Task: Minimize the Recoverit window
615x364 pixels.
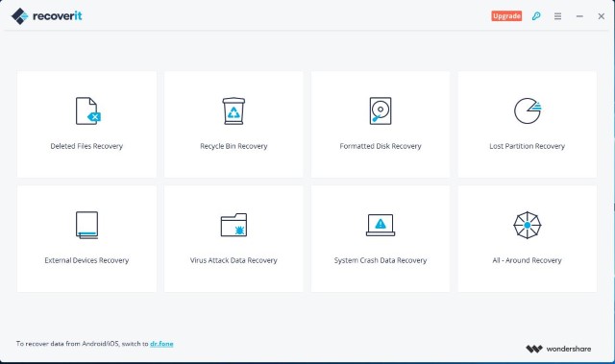Action: click(579, 16)
